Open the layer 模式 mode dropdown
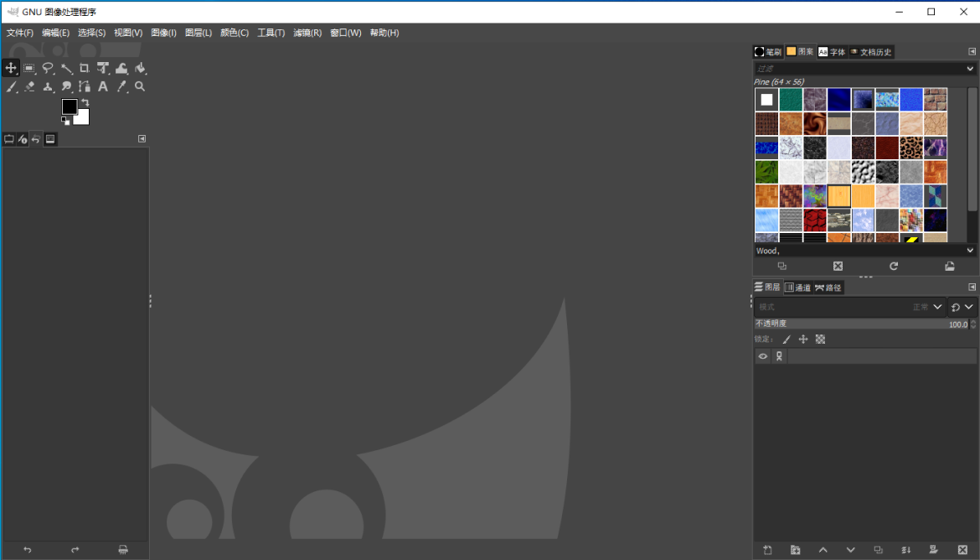 pyautogui.click(x=850, y=307)
